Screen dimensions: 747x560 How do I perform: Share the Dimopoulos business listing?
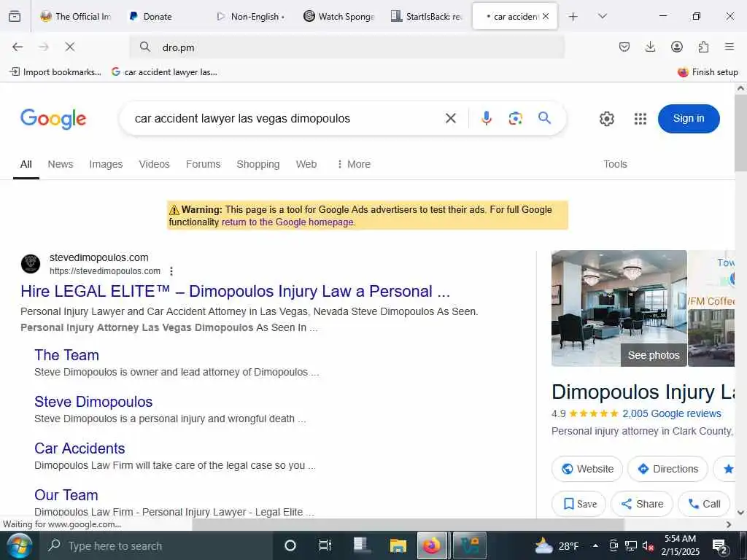pyautogui.click(x=642, y=504)
